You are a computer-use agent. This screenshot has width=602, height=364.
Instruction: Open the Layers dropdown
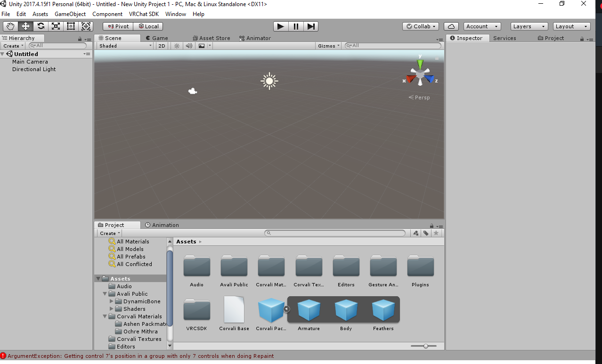tap(529, 26)
